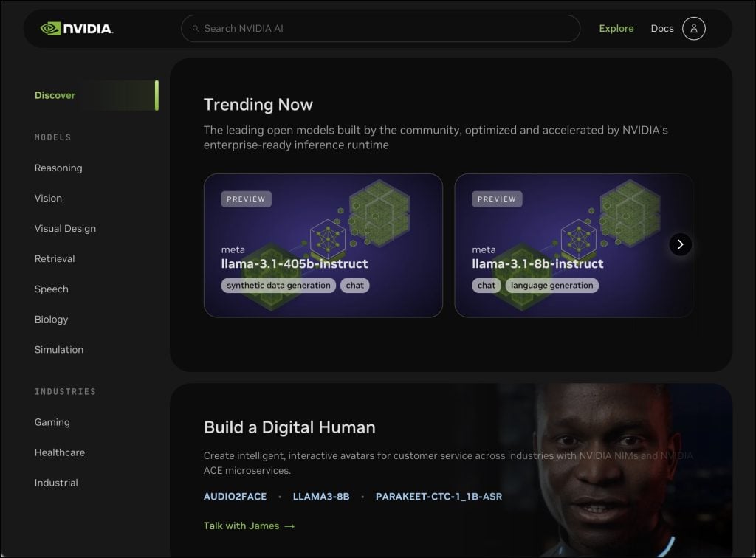
Task: Click the NVIDIA logo
Action: tap(77, 29)
